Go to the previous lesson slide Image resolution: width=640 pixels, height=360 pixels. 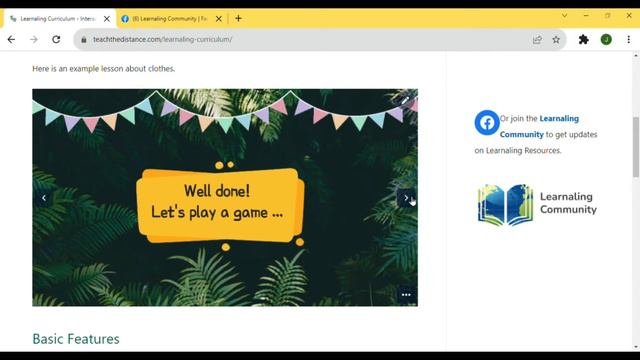(44, 198)
